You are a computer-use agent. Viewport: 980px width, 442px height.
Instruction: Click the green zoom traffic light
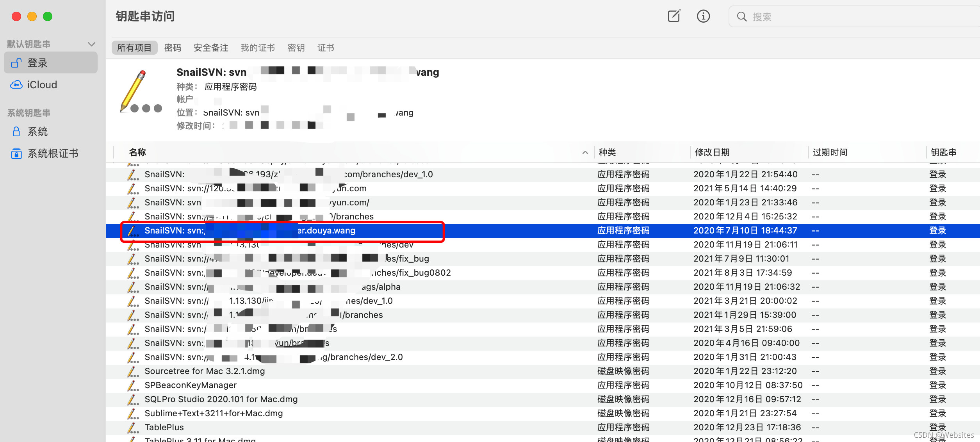pyautogui.click(x=48, y=16)
